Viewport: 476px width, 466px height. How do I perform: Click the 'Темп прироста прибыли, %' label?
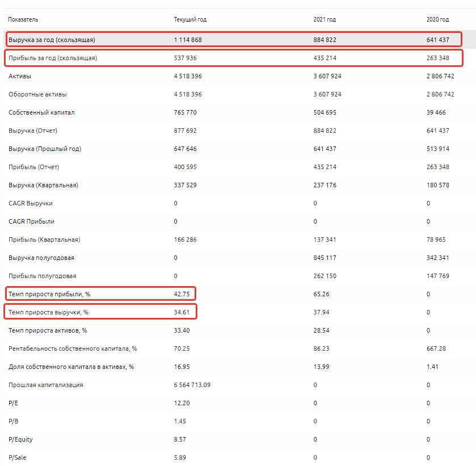click(x=49, y=294)
